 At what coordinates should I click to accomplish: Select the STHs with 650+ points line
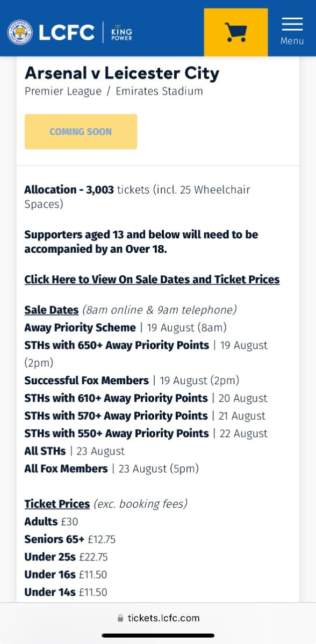pyautogui.click(x=146, y=354)
